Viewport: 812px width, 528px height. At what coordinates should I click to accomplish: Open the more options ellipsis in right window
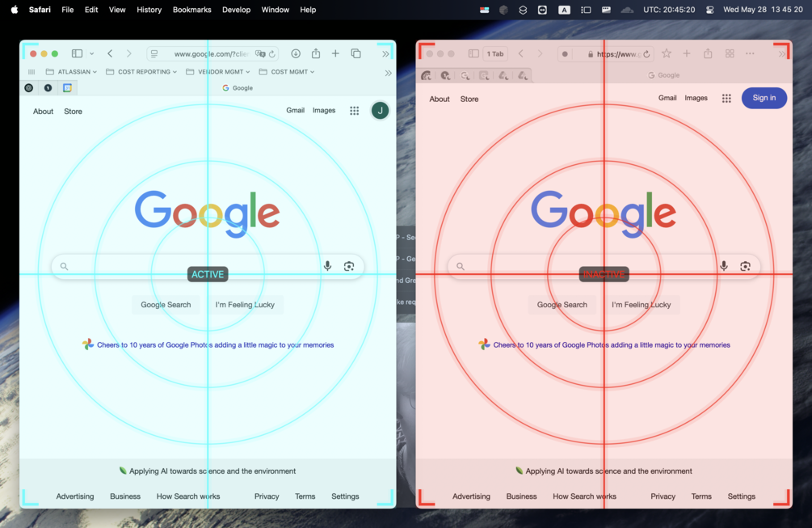750,53
